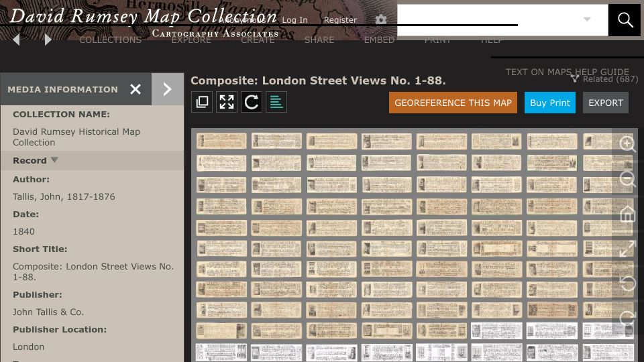Zoom in on the map viewer

pos(627,144)
